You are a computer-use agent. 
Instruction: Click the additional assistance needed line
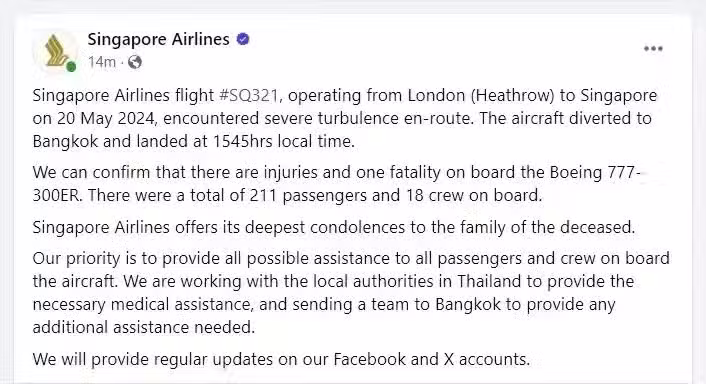tap(144, 327)
